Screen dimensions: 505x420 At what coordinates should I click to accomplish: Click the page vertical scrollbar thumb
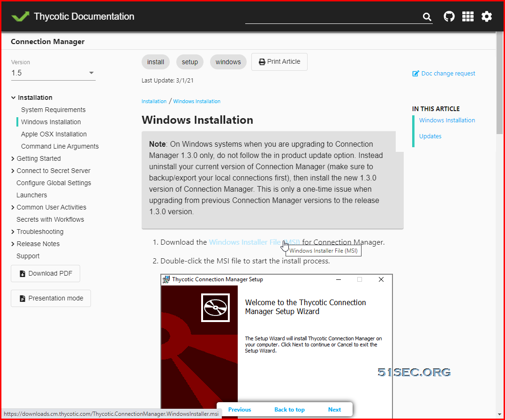[x=499, y=83]
